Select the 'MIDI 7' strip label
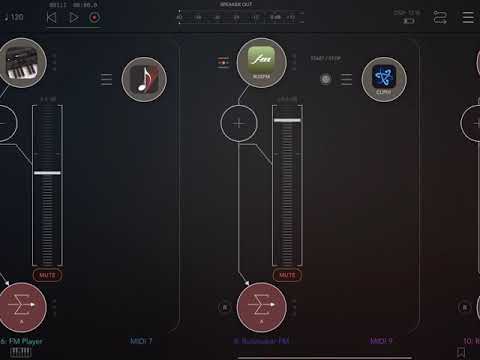The width and height of the screenshot is (480, 360). (141, 341)
